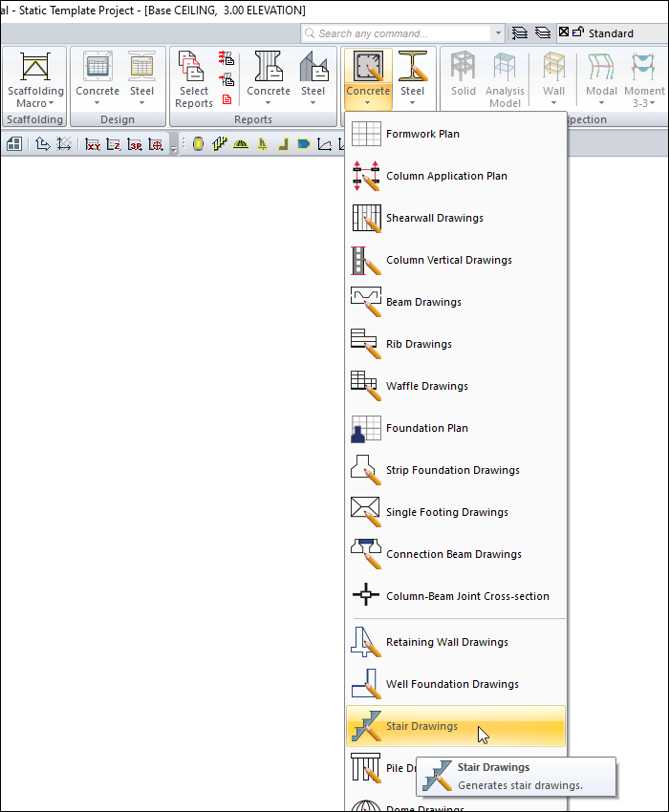
Task: Click the curve graph toolbar icon
Action: coord(324,144)
